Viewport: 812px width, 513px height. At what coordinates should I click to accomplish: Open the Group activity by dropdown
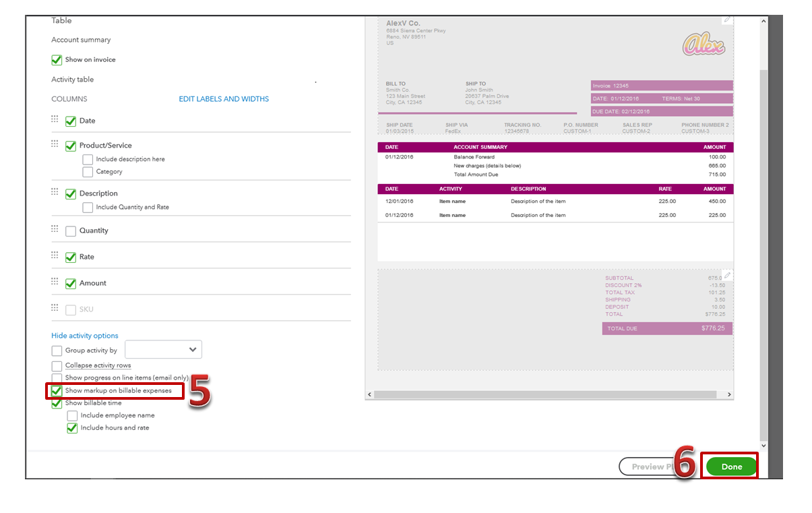click(x=163, y=349)
